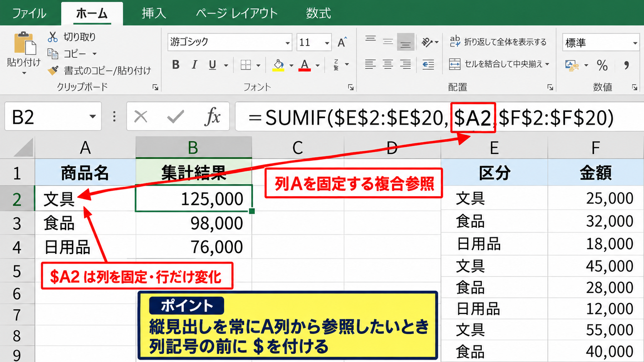Align text left

coord(370,64)
